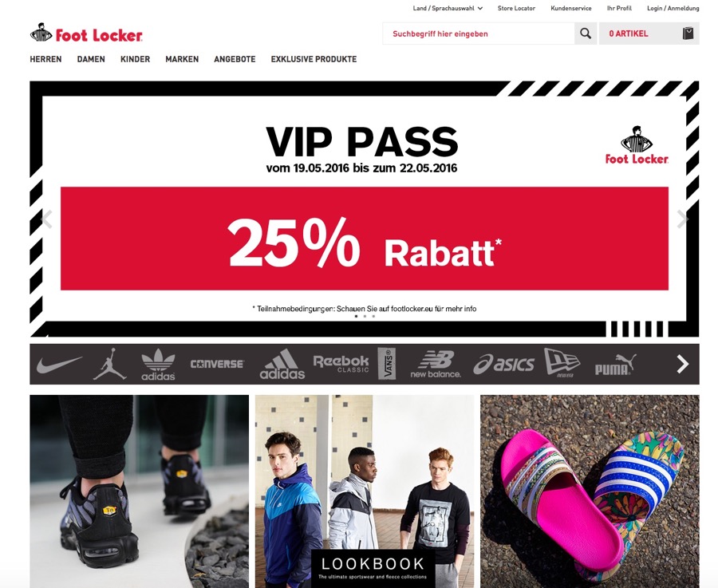Focus the Suchbegriff hier eingeben search field

point(479,34)
